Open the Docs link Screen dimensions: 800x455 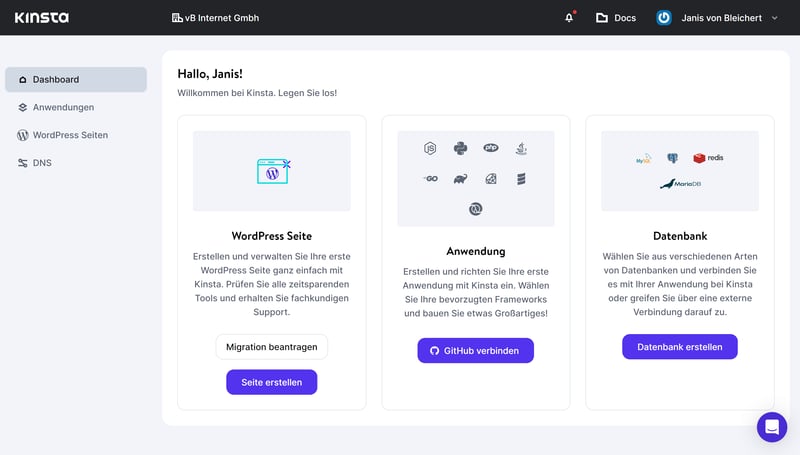615,18
